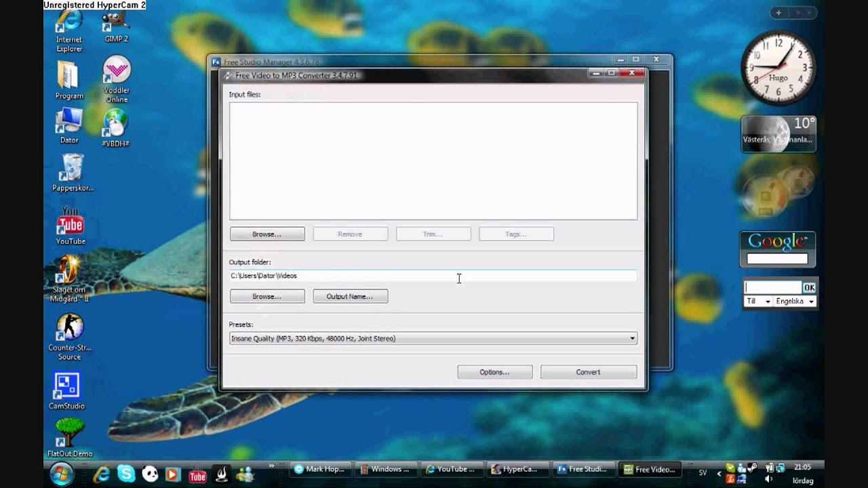The width and height of the screenshot is (868, 488).
Task: Open the Papperskorg recycle bin
Action: pos(73,172)
